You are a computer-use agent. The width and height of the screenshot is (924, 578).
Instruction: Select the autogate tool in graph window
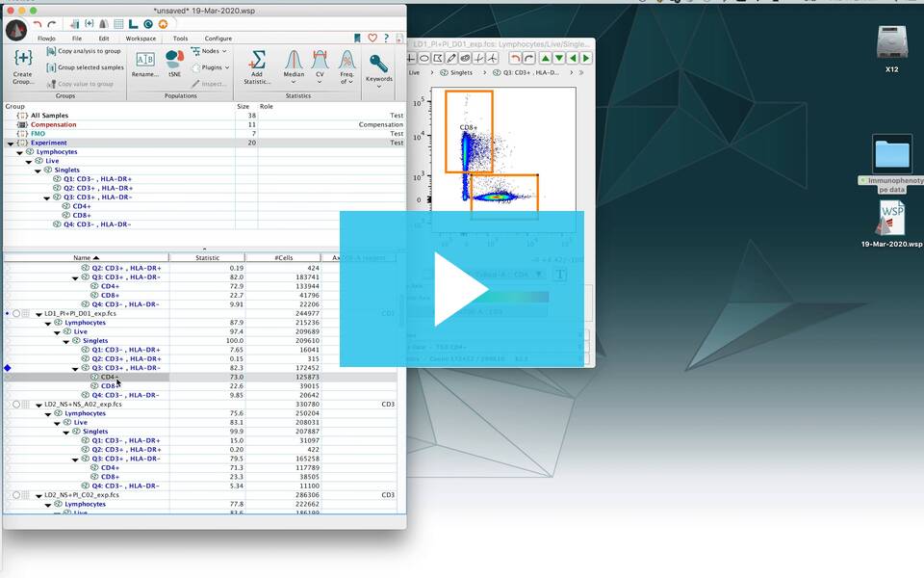465,58
